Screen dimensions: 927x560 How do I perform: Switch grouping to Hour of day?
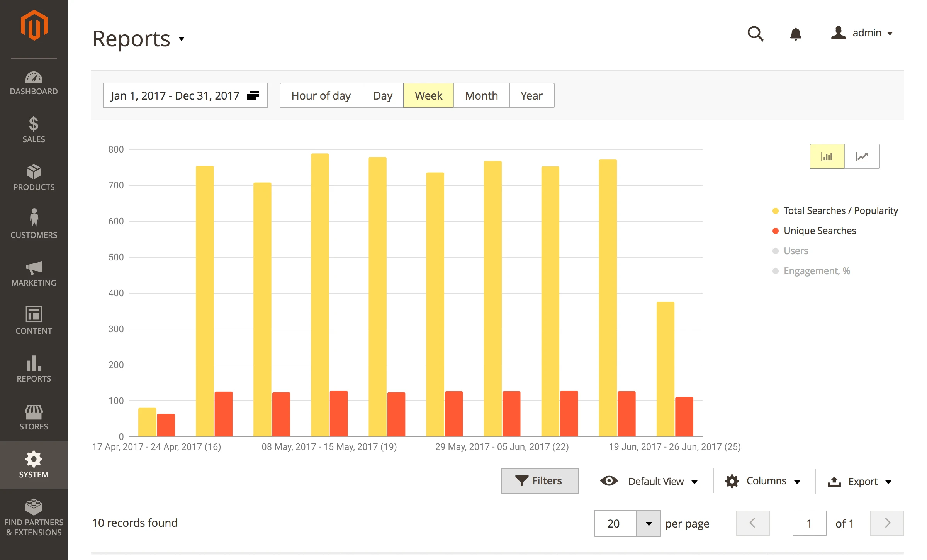(321, 95)
